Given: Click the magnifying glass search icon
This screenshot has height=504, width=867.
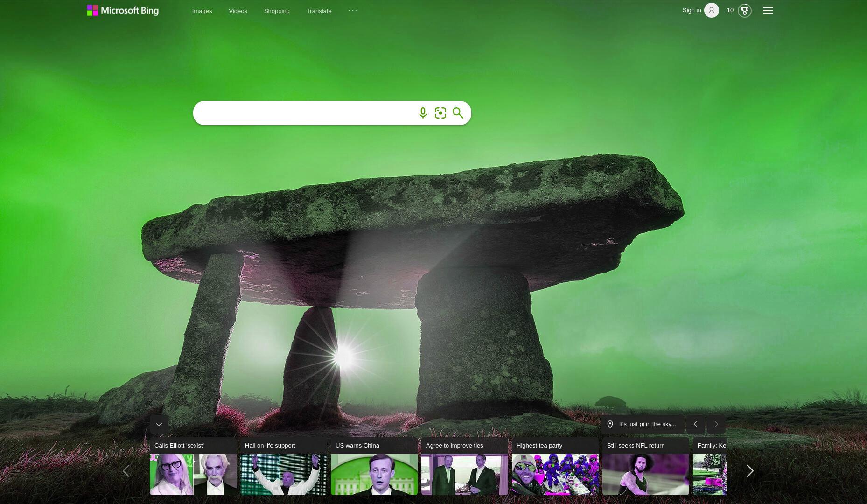Looking at the screenshot, I should coord(458,113).
